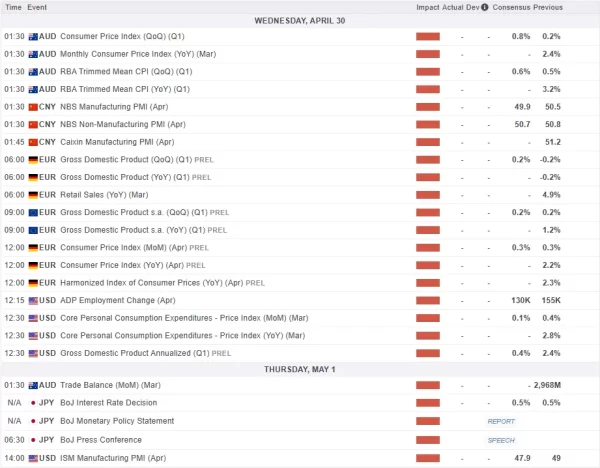600x468 pixels.
Task: Click the Australian flag on the Consumer Price Index (QoQ) row
Action: pyautogui.click(x=33, y=37)
